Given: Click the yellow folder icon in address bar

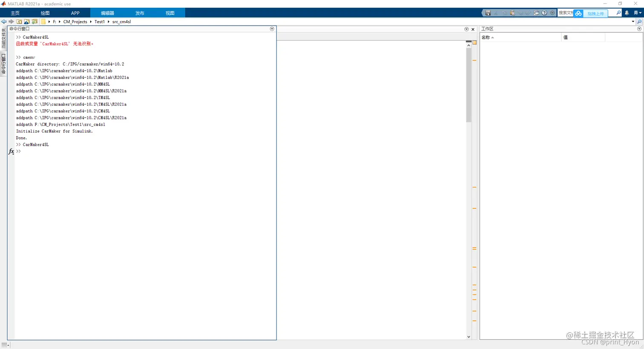Looking at the screenshot, I should (x=43, y=22).
